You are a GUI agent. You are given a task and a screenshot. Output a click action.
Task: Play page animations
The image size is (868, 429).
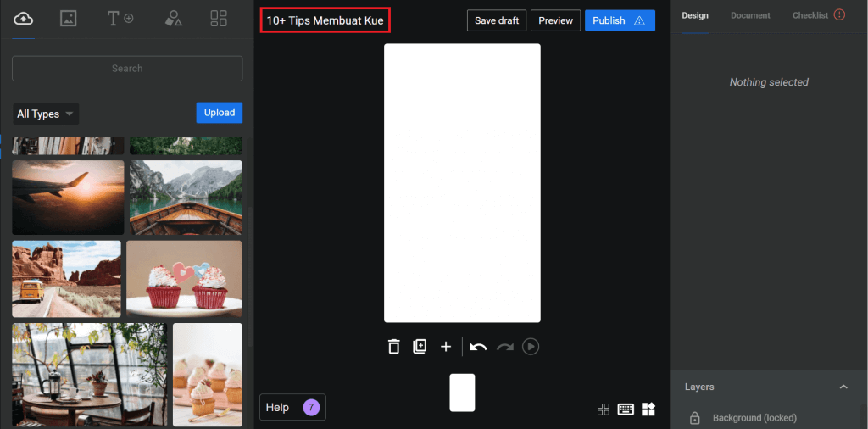point(531,347)
